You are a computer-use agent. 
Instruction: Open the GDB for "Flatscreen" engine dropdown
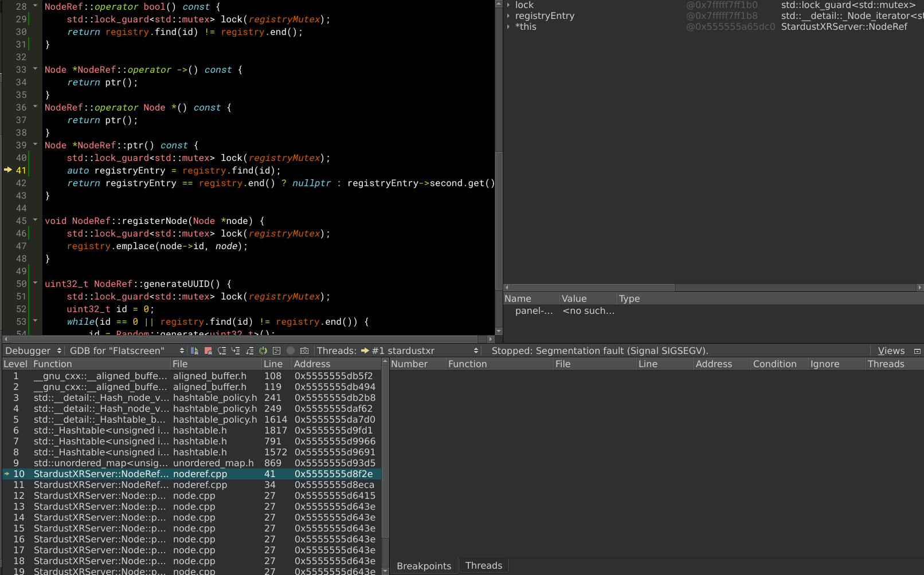click(x=127, y=350)
